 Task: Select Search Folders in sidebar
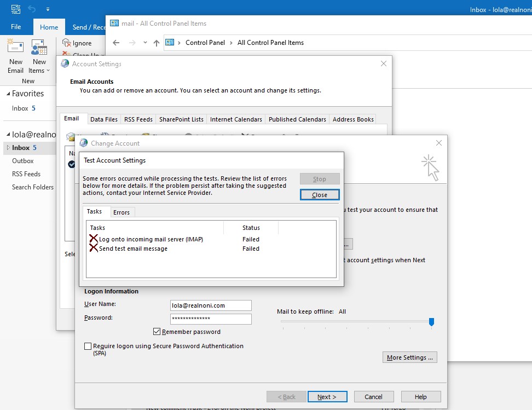tap(33, 187)
